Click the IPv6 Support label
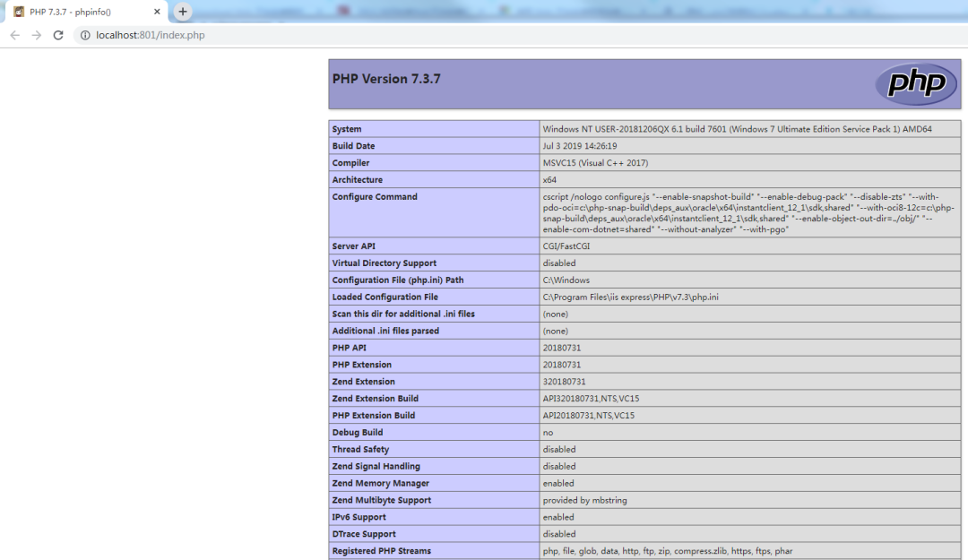 [x=359, y=517]
